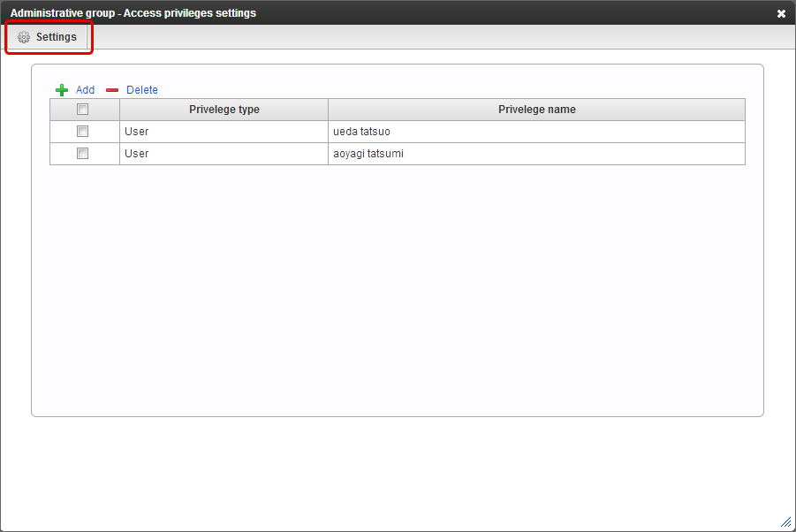Viewport: 796px width, 532px height.
Task: Click the Privelege type column header
Action: pyautogui.click(x=224, y=110)
